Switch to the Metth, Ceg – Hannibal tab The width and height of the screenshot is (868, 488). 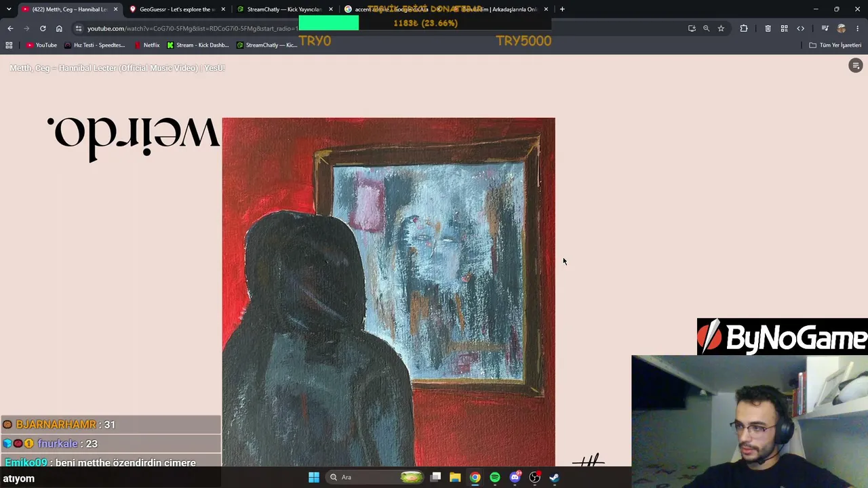point(70,9)
